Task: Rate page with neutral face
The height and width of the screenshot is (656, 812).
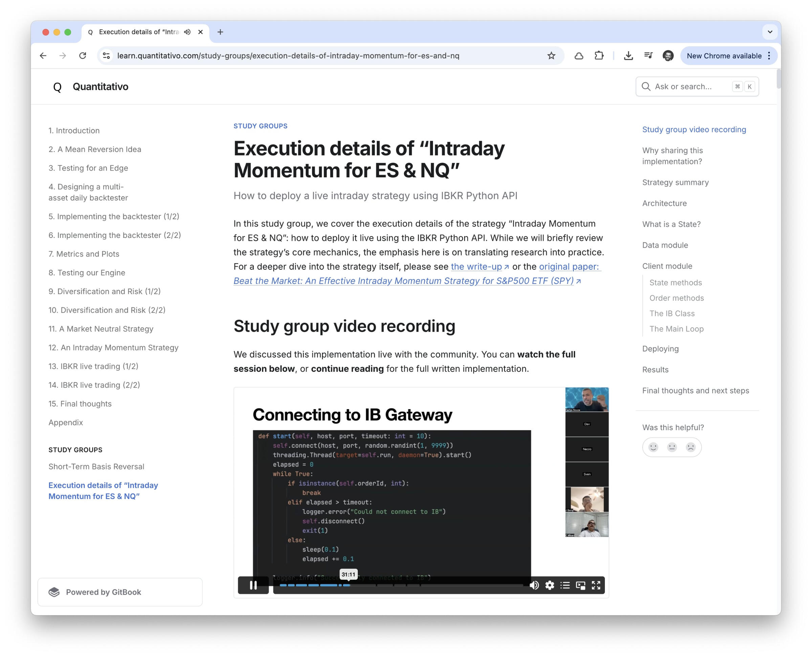Action: pyautogui.click(x=672, y=447)
